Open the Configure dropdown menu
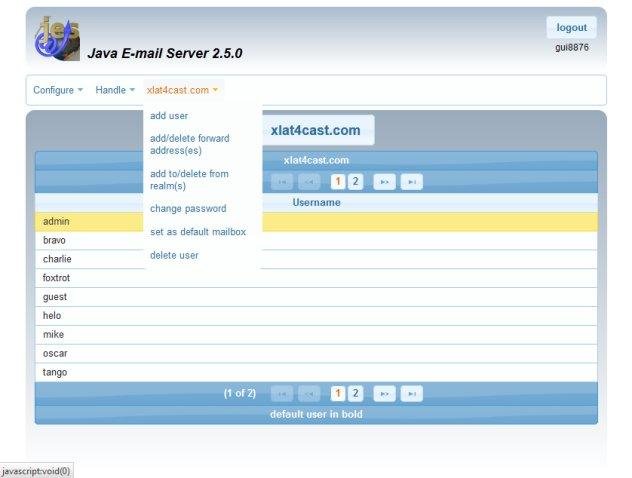The height and width of the screenshot is (478, 632). [x=58, y=90]
